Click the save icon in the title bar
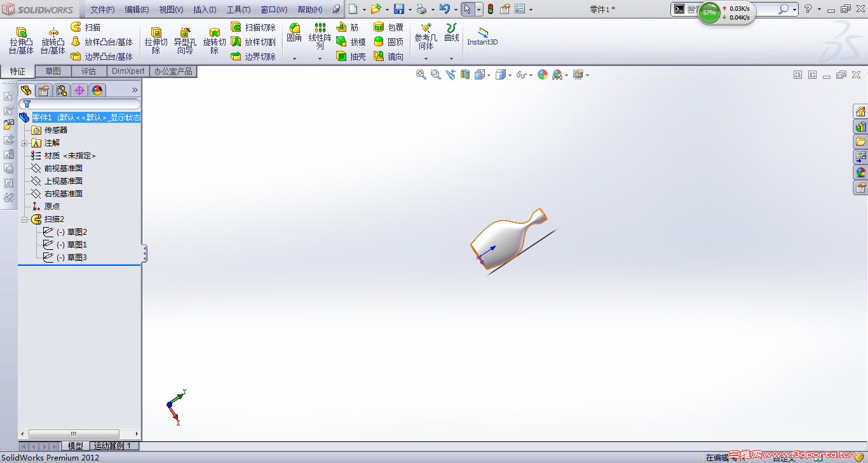This screenshot has height=463, width=868. click(x=399, y=9)
